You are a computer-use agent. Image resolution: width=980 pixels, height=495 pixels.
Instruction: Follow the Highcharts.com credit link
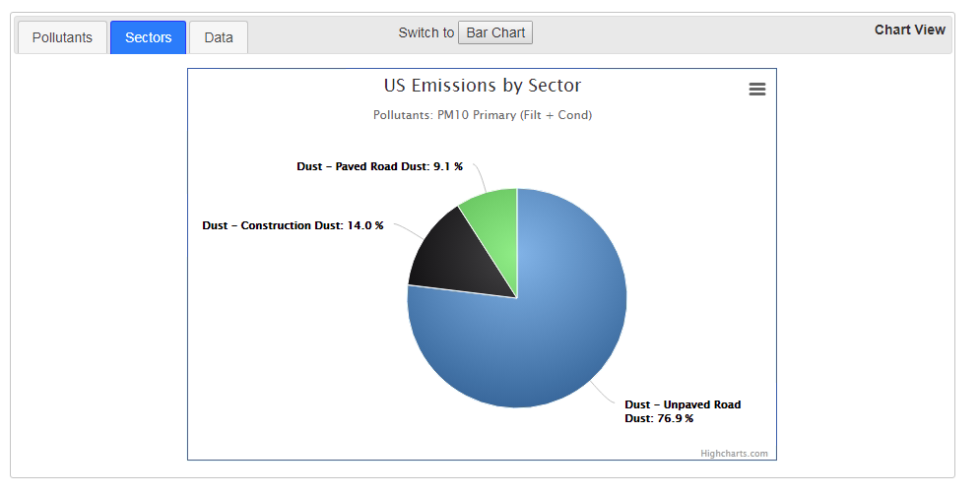point(733,454)
